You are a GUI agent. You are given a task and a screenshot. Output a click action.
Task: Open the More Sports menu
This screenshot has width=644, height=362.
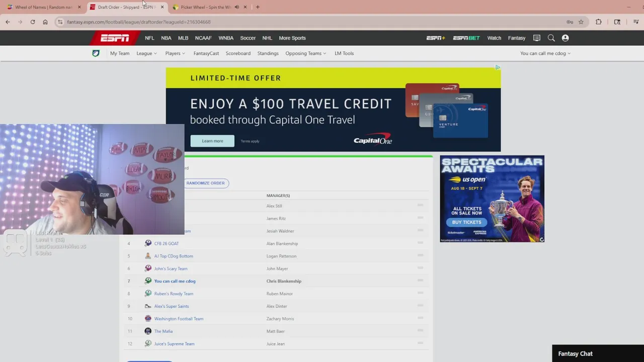click(x=292, y=38)
